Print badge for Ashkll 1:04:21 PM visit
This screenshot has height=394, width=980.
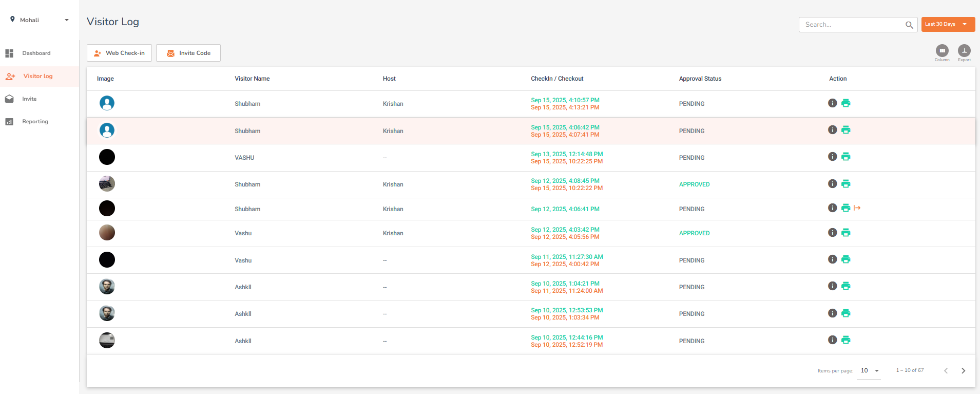[846, 286]
